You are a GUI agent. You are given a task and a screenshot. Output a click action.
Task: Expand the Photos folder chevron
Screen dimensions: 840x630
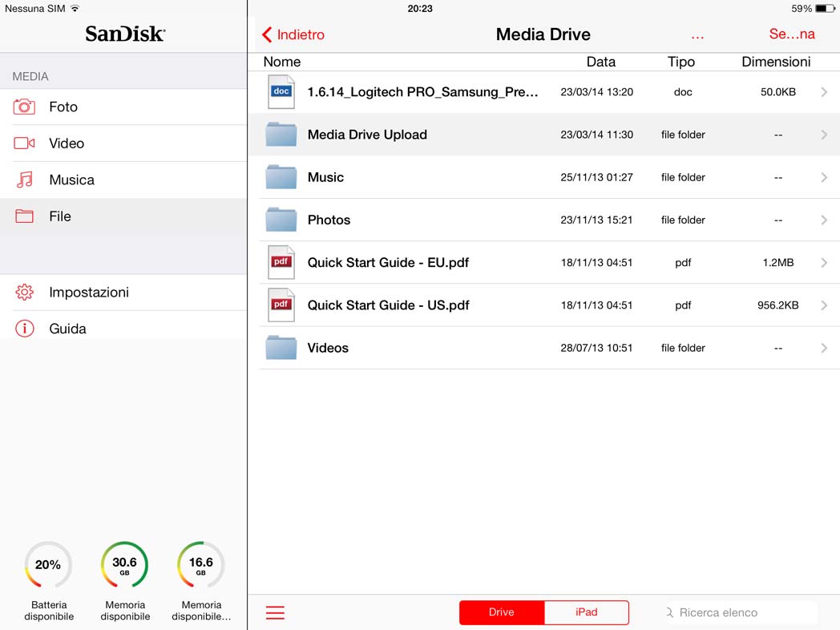(824, 220)
